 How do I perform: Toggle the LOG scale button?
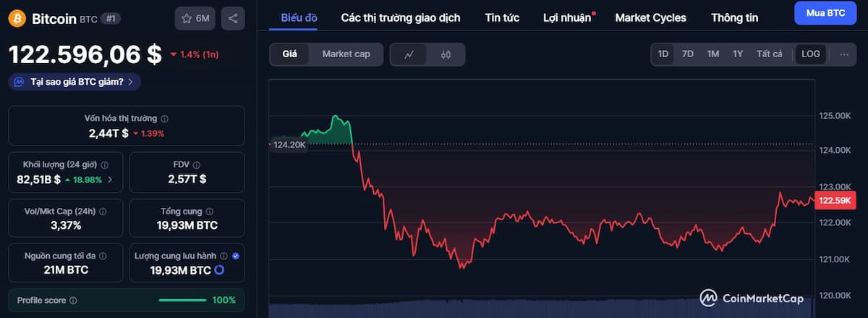coord(811,54)
